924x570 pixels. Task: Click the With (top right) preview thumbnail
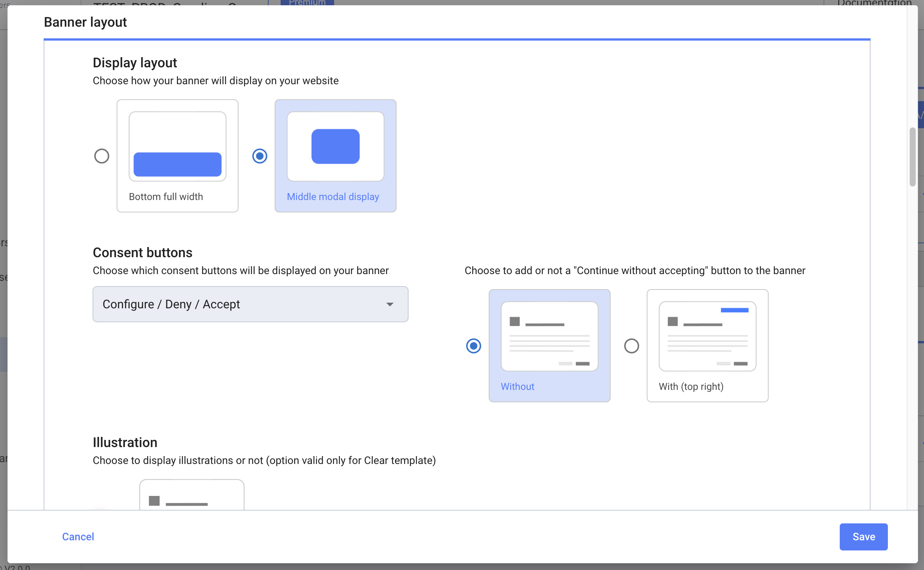pyautogui.click(x=707, y=336)
